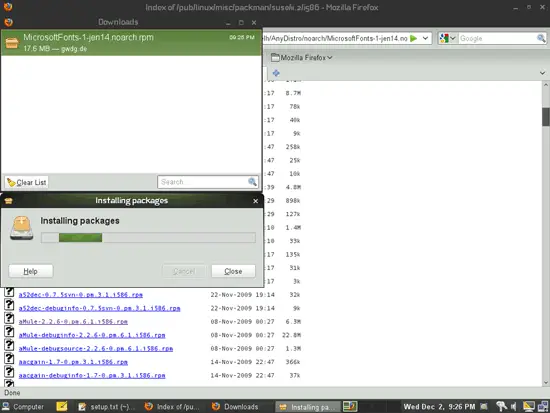Click the display monitor tray icon

(529, 407)
